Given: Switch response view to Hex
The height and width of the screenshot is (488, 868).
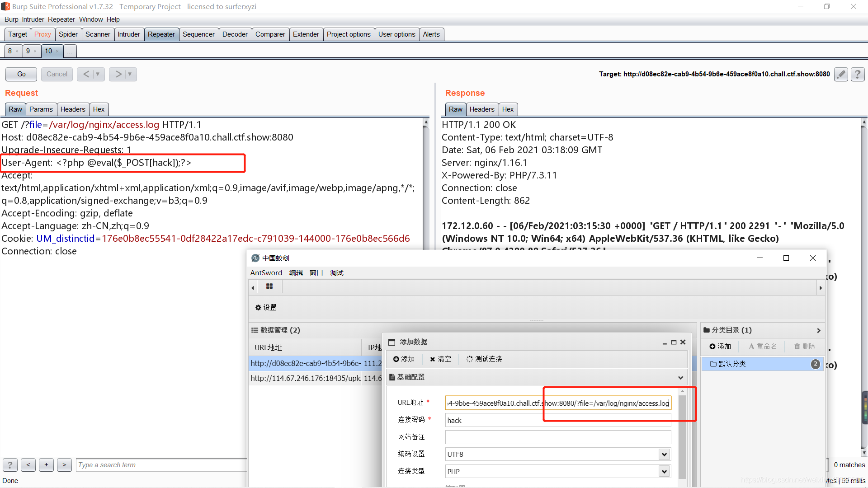Looking at the screenshot, I should 508,109.
